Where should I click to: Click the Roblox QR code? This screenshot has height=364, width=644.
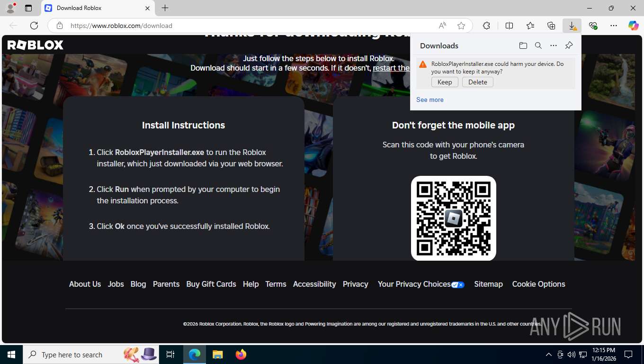[454, 218]
